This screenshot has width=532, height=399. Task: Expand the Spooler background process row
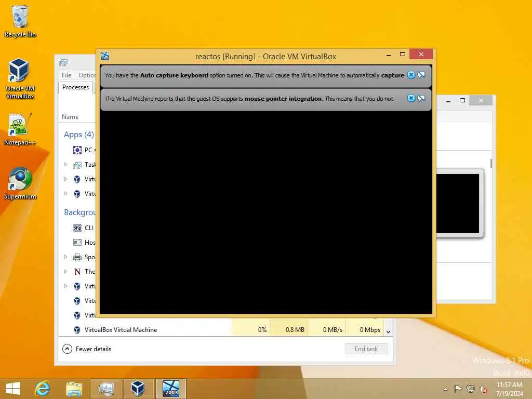(x=66, y=257)
